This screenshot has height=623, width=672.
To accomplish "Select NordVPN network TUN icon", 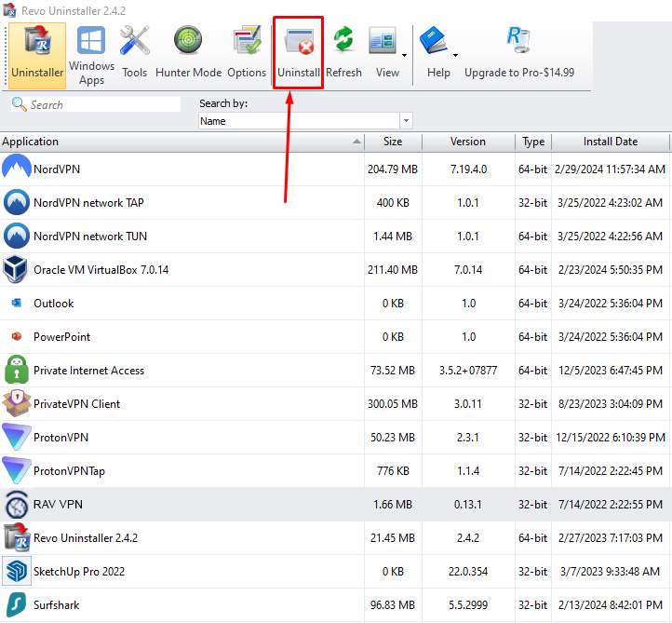I will coord(16,236).
